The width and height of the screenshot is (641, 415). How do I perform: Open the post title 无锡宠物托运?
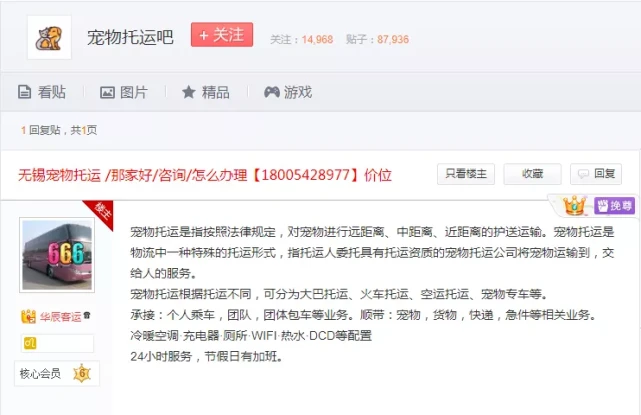pyautogui.click(x=204, y=175)
